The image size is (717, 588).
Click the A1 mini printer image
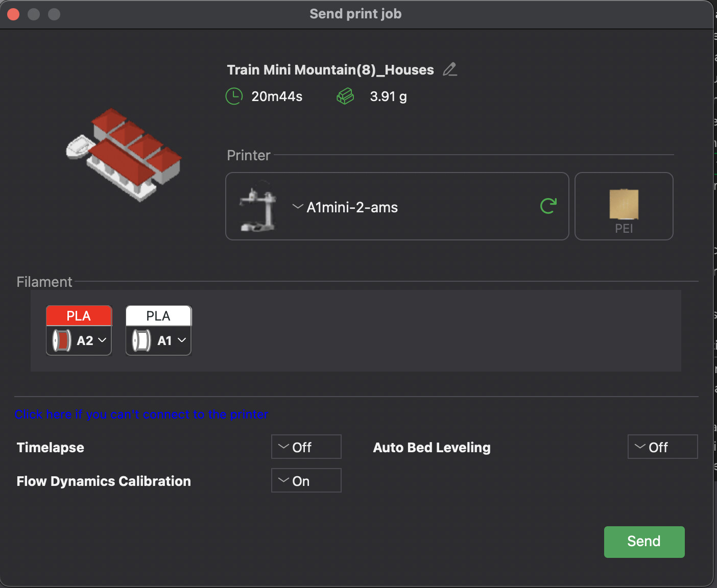pos(258,206)
